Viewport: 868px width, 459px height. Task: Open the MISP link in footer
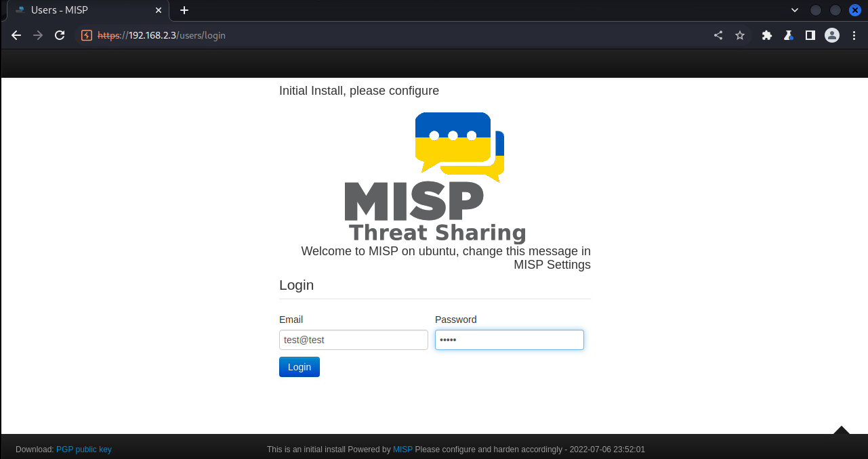402,450
